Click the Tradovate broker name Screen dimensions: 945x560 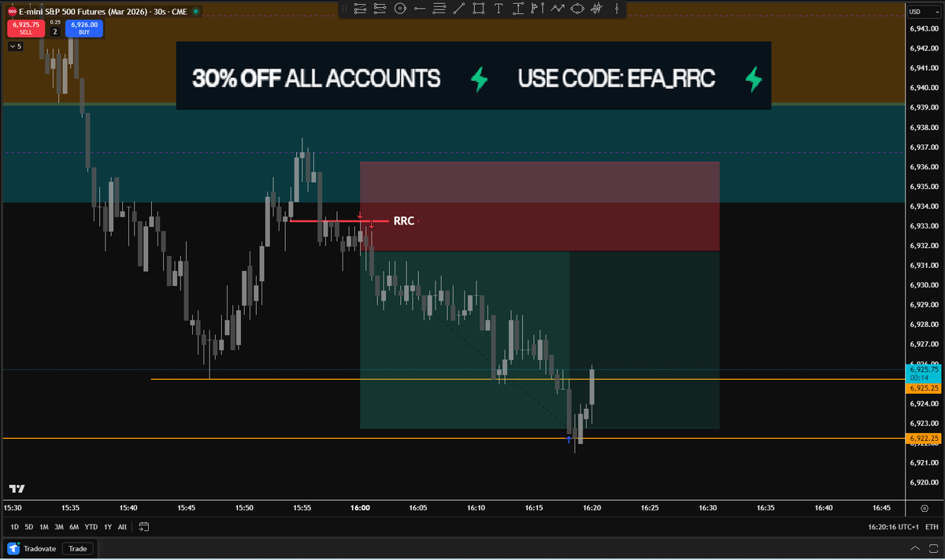tap(39, 548)
